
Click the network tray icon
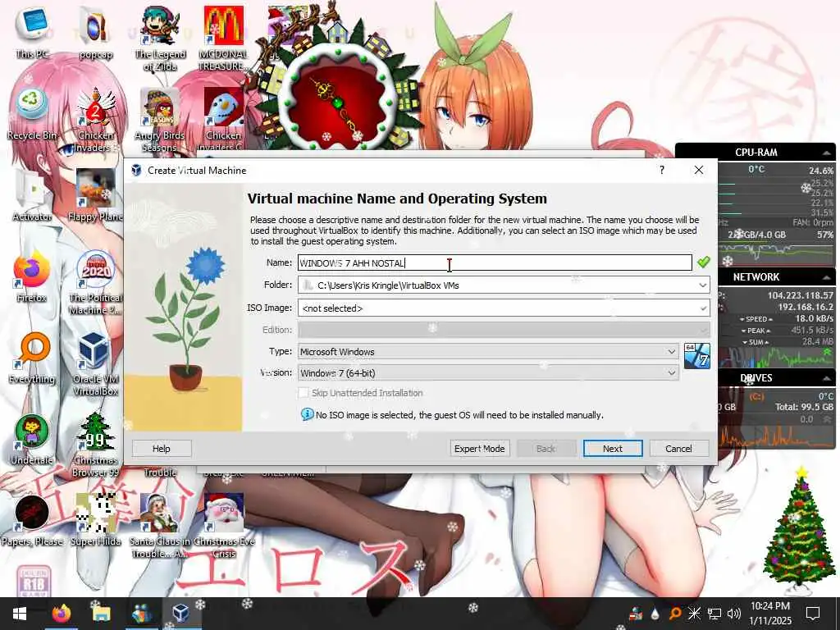714,614
